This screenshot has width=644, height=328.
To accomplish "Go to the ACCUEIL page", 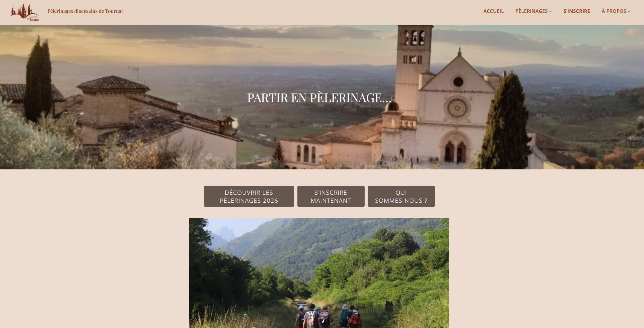I will pos(493,11).
